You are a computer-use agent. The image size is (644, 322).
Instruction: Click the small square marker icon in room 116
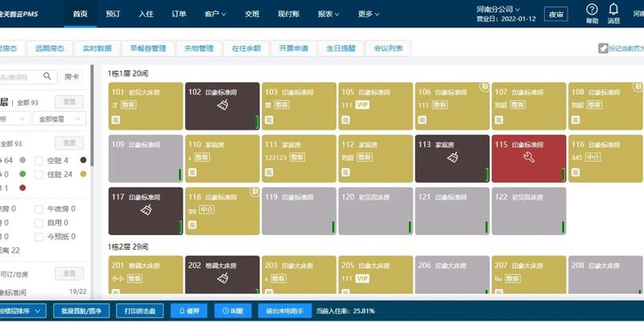point(576,172)
